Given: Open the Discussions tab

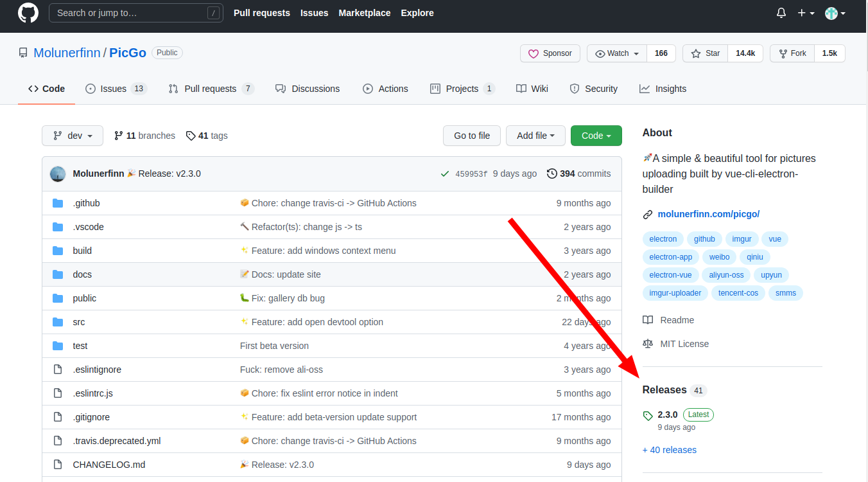Looking at the screenshot, I should pos(308,89).
